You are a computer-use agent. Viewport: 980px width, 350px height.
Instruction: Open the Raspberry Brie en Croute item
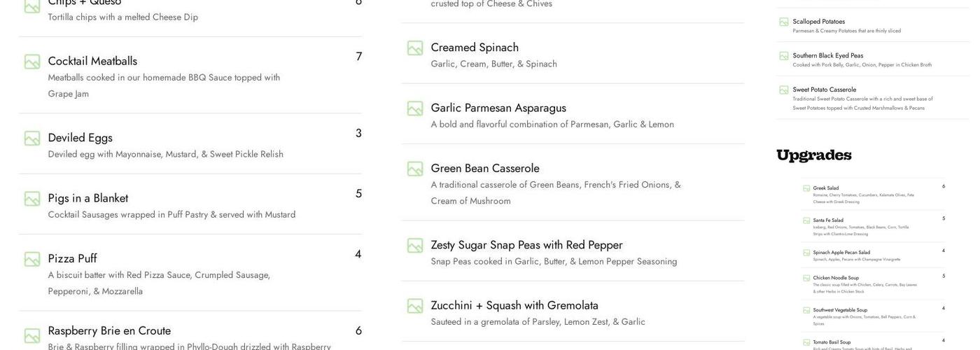click(x=109, y=330)
